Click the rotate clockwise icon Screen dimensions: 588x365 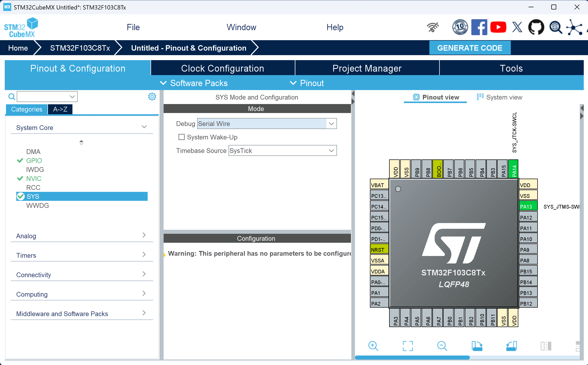[477, 346]
